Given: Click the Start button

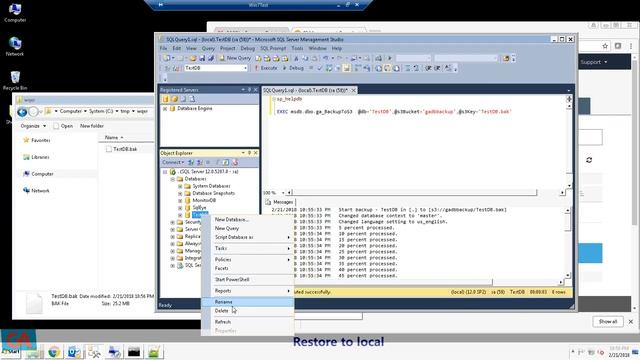Looking at the screenshot, I should (x=12, y=352).
